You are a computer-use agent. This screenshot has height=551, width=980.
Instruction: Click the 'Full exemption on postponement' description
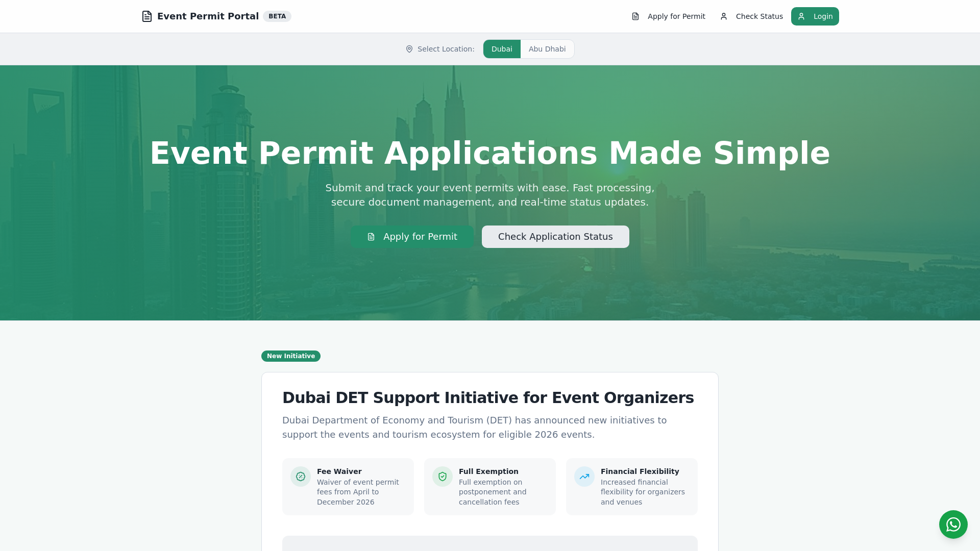pyautogui.click(x=493, y=492)
